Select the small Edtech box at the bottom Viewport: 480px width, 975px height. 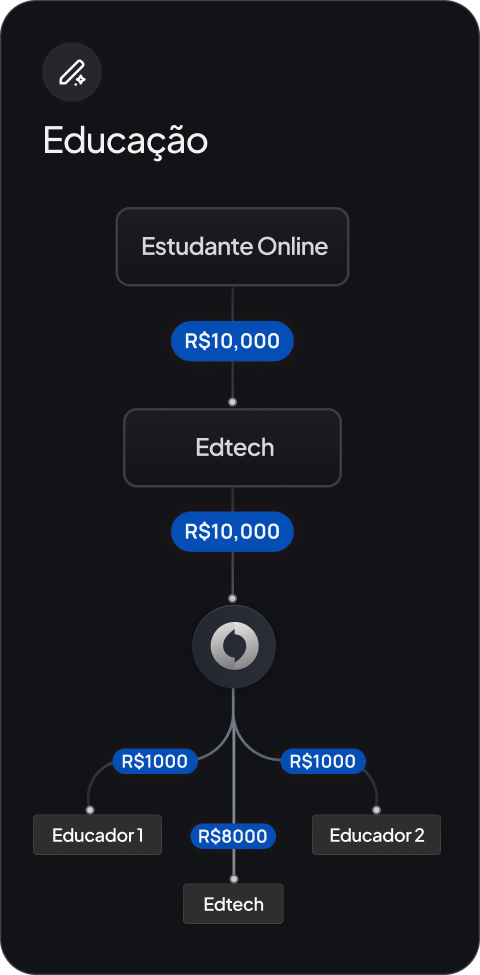233,903
